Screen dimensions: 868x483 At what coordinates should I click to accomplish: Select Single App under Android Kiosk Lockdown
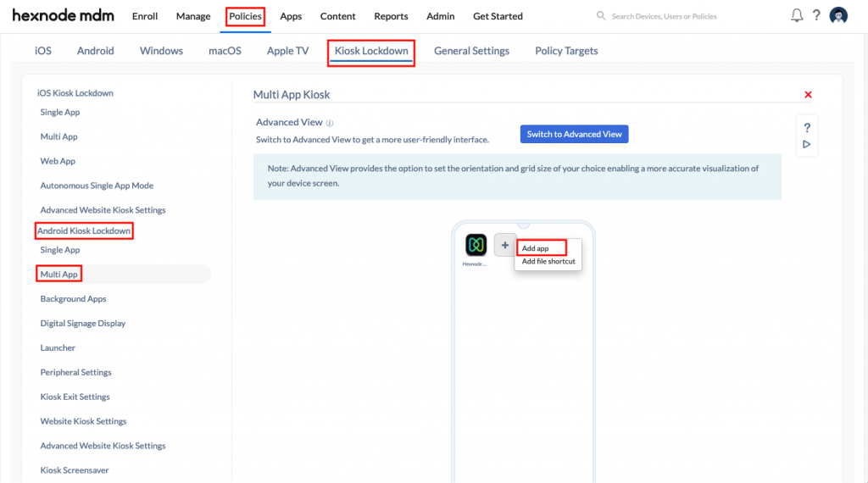pyautogui.click(x=60, y=249)
